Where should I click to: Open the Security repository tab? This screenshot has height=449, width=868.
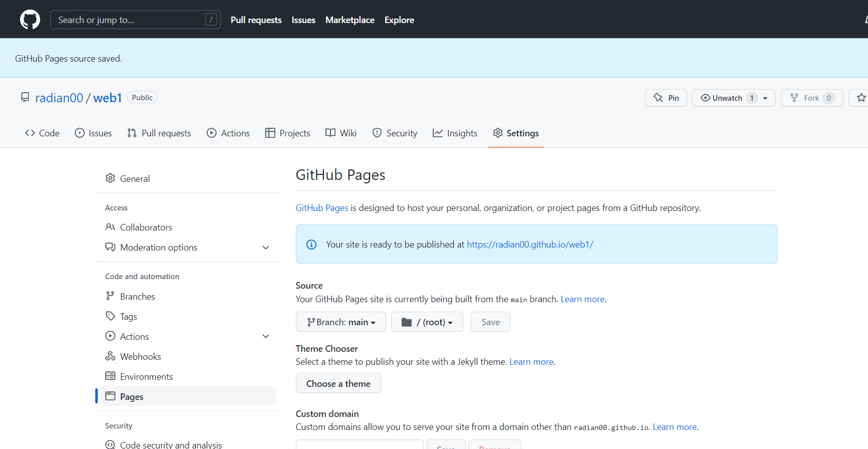pyautogui.click(x=395, y=133)
